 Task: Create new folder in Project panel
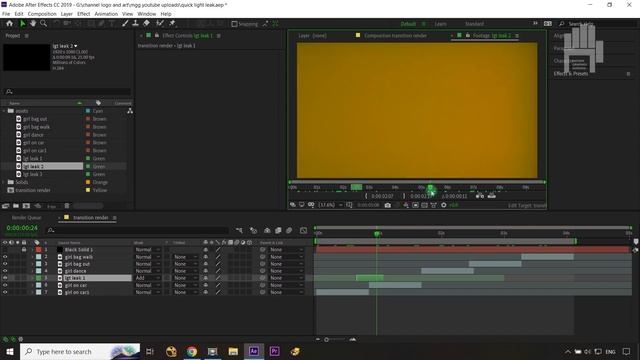pos(16,206)
